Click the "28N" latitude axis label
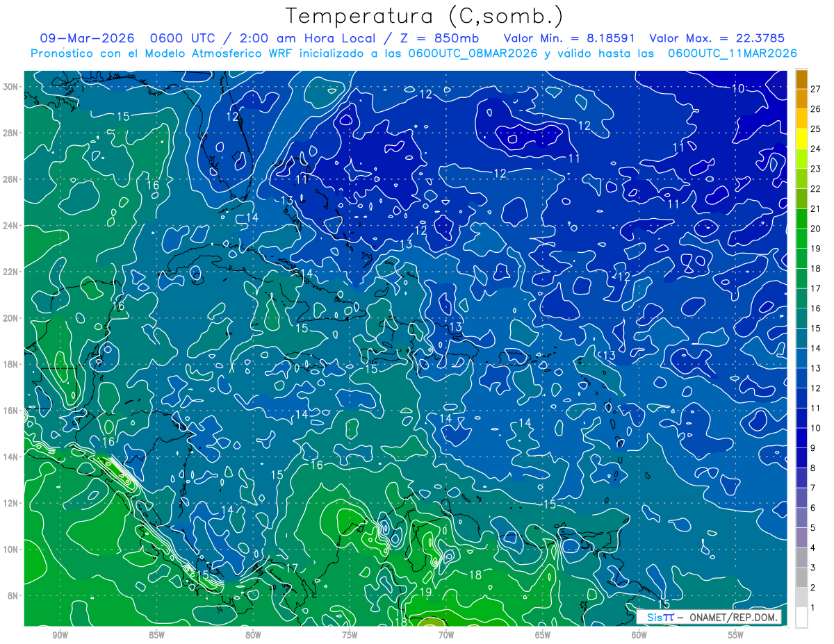Image resolution: width=834 pixels, height=644 pixels. coord(10,133)
